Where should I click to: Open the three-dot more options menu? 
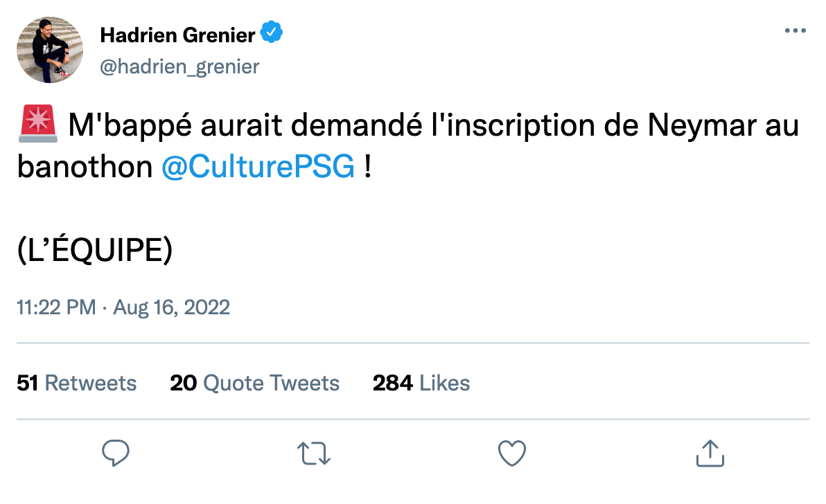click(x=795, y=31)
